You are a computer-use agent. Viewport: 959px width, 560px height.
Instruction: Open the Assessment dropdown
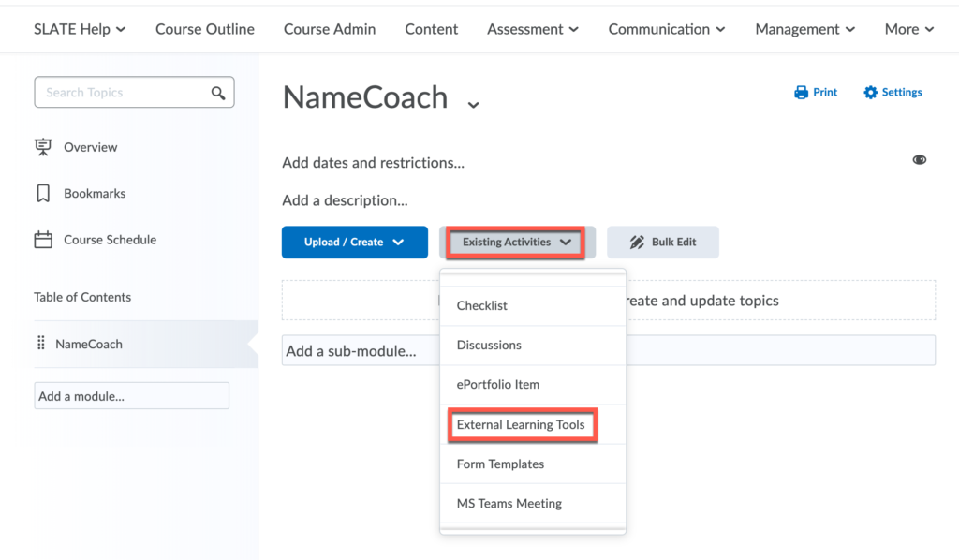pos(533,29)
